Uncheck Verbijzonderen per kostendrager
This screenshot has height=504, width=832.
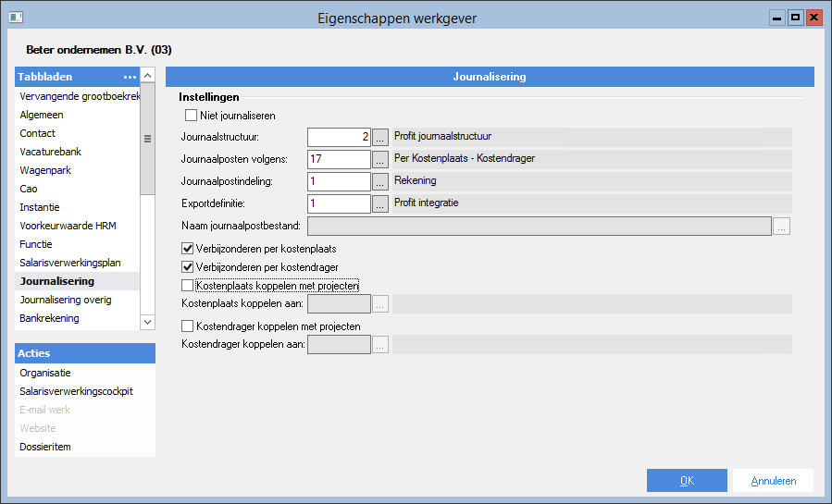(187, 266)
